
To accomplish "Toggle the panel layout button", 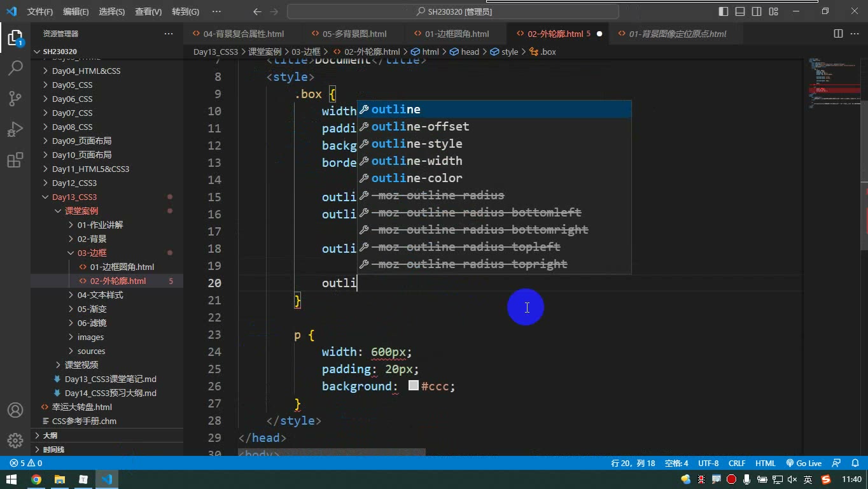I will pyautogui.click(x=740, y=11).
